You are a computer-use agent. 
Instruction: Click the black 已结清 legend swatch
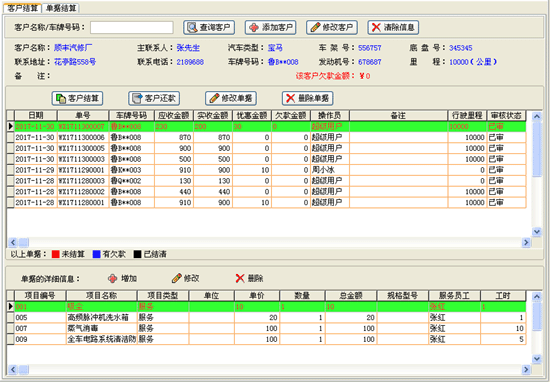pyautogui.click(x=138, y=254)
